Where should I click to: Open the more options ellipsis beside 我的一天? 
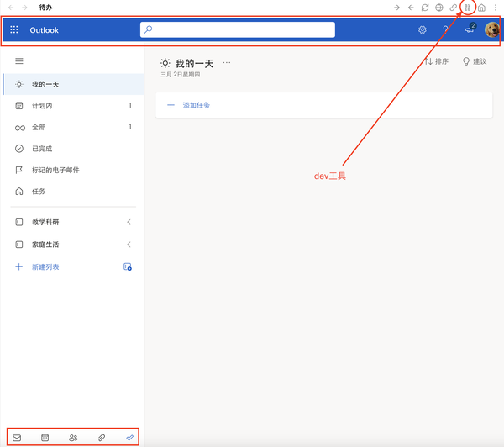pos(227,63)
